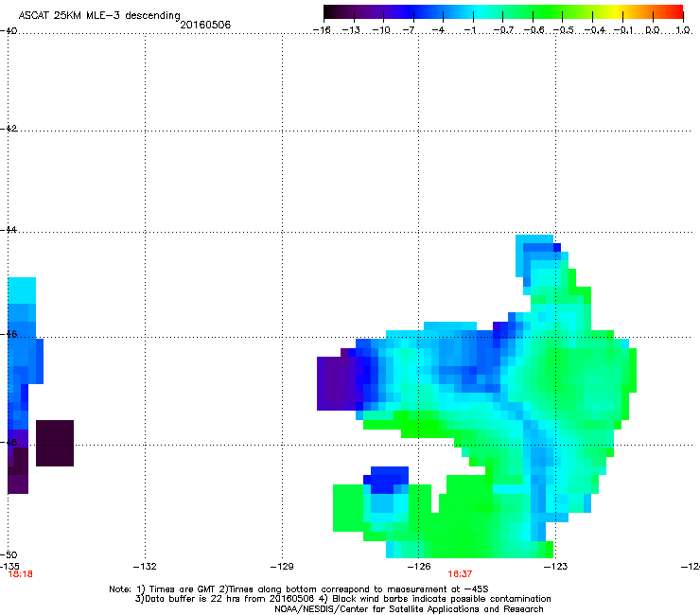Click the -126 longitude axis label
Image resolution: width=700 pixels, height=615 pixels.
pos(419,567)
